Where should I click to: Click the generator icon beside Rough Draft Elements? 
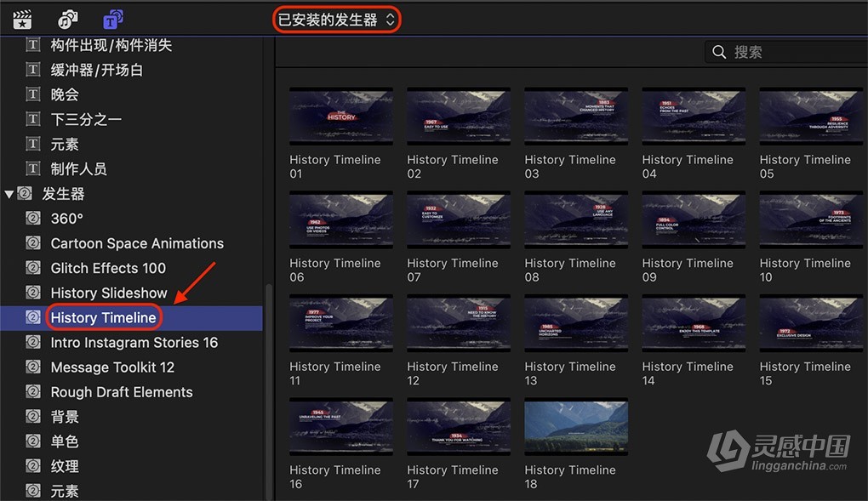coord(33,391)
